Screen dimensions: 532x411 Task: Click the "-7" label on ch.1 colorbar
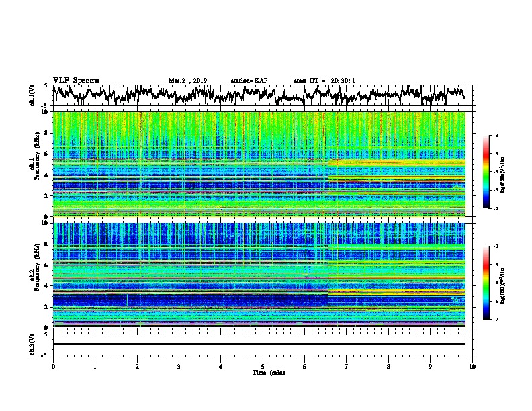coord(495,208)
